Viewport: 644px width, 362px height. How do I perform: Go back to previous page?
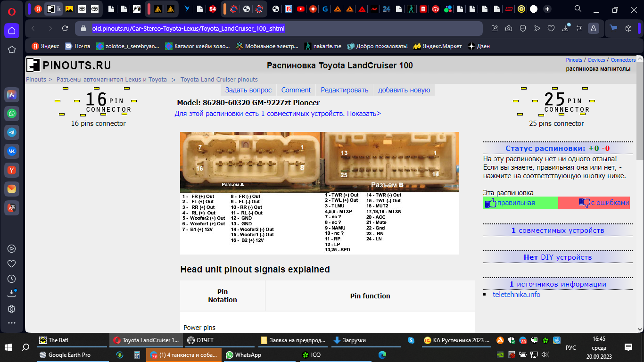point(33,28)
